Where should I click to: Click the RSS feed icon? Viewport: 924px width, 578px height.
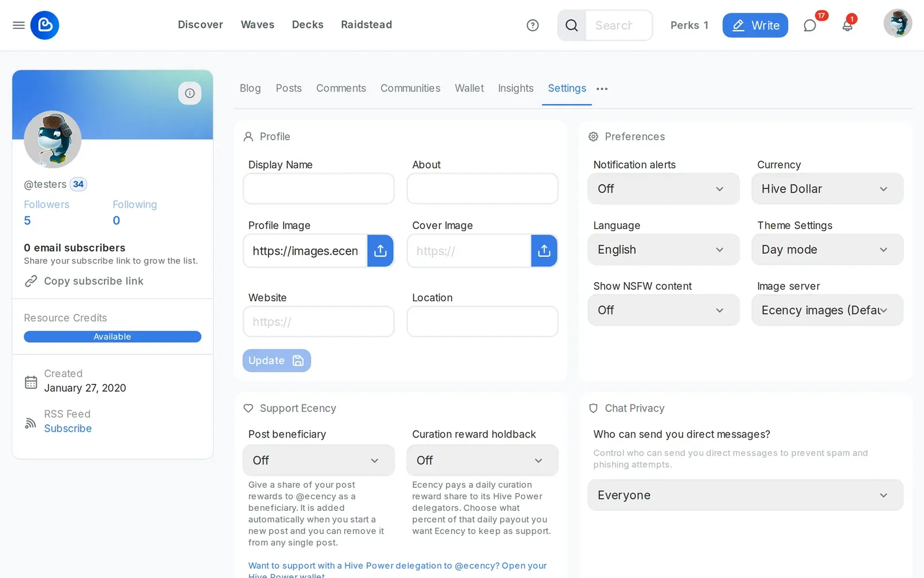pos(31,423)
